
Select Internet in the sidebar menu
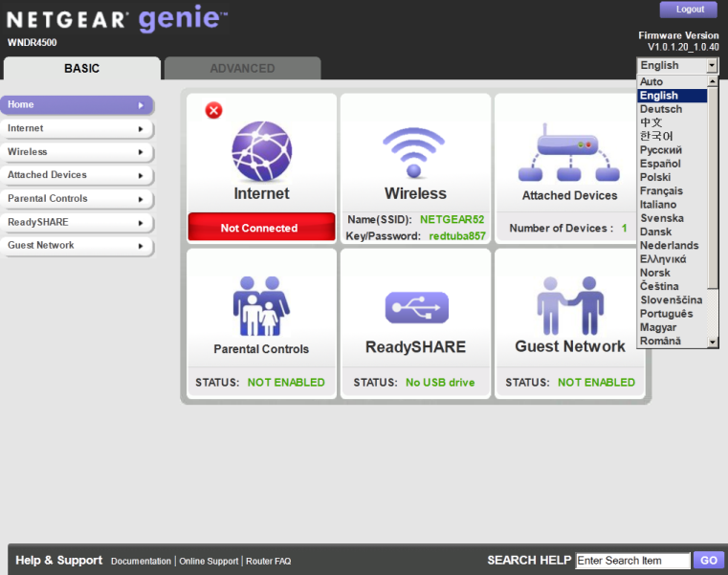pyautogui.click(x=77, y=128)
